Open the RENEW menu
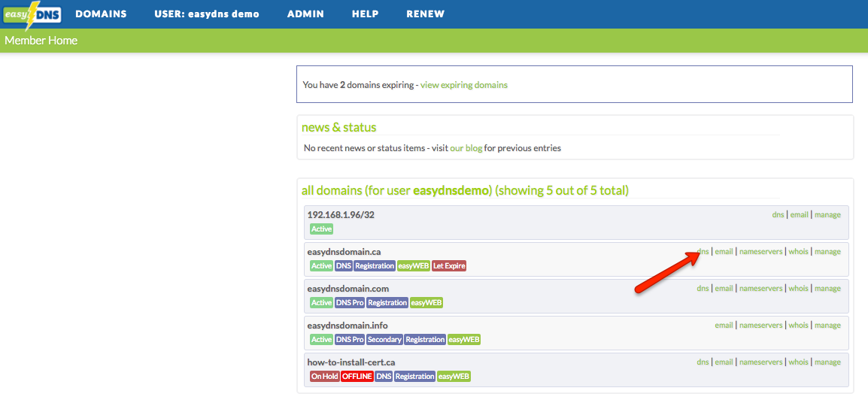This screenshot has width=868, height=403. point(425,14)
